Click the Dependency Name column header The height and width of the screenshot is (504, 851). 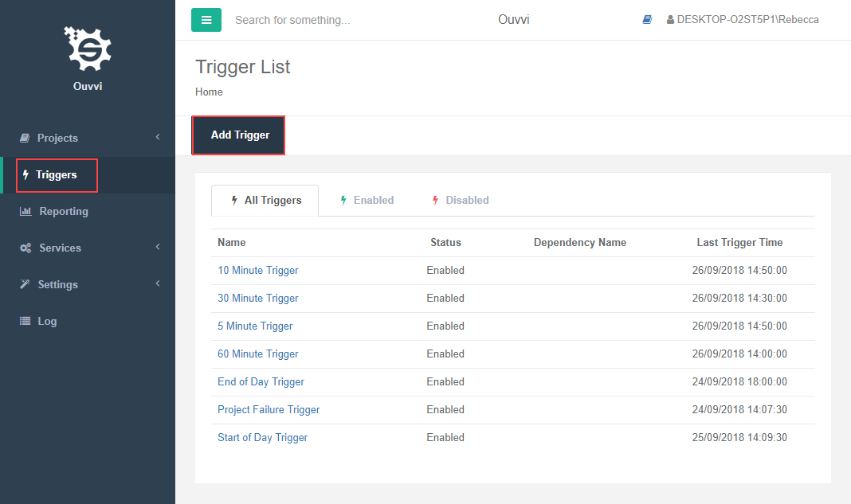[x=580, y=243]
